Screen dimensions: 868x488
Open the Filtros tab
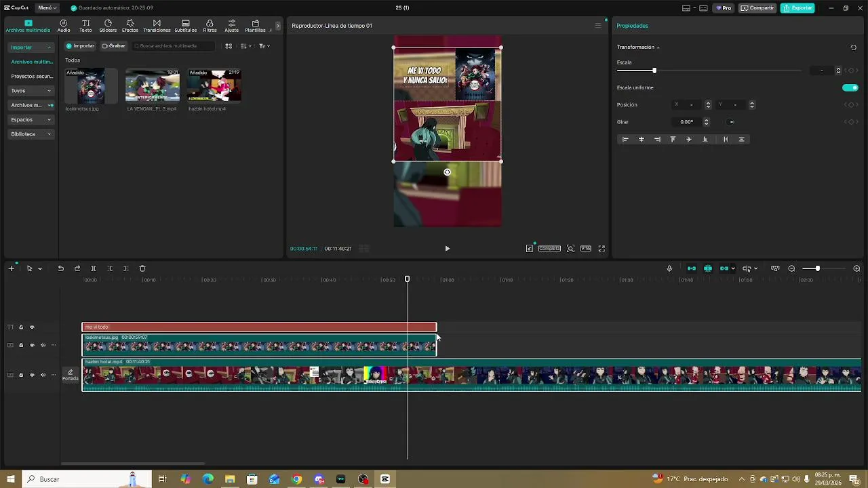click(210, 26)
